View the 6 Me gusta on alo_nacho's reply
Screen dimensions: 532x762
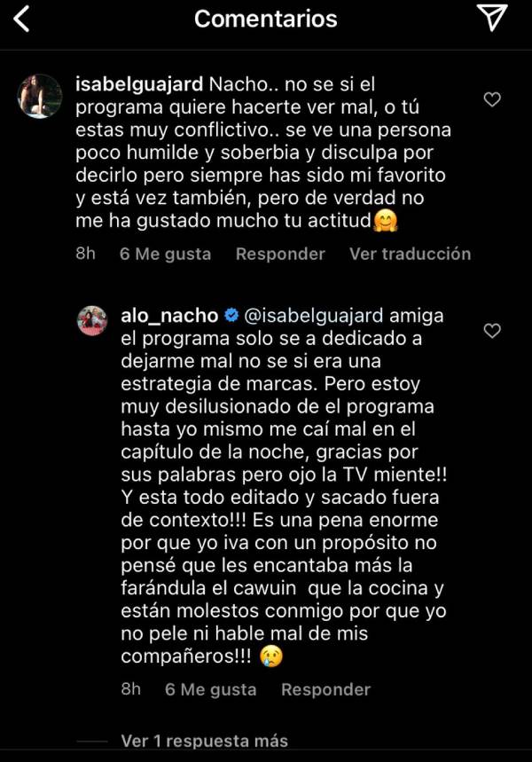tap(211, 689)
